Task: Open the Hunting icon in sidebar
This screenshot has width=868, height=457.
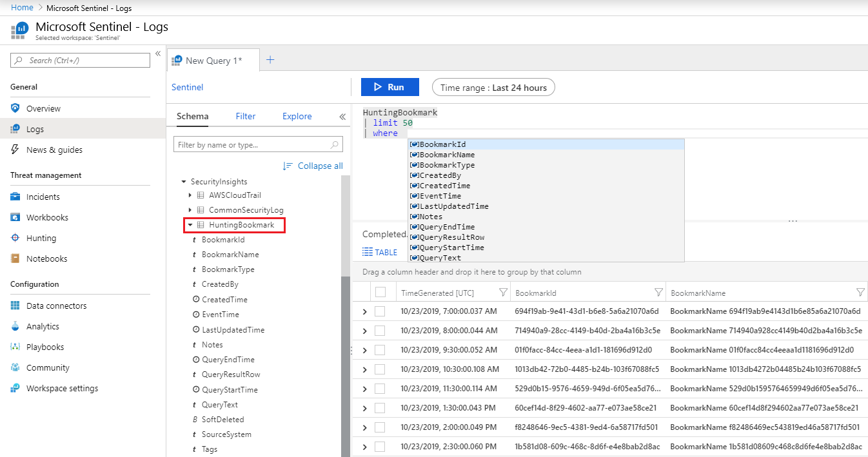Action: [x=15, y=238]
